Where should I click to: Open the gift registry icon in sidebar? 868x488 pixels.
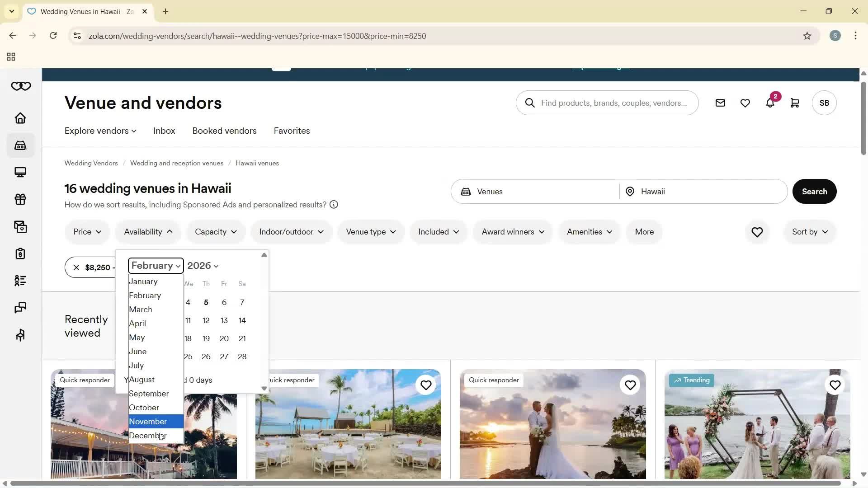[20, 199]
